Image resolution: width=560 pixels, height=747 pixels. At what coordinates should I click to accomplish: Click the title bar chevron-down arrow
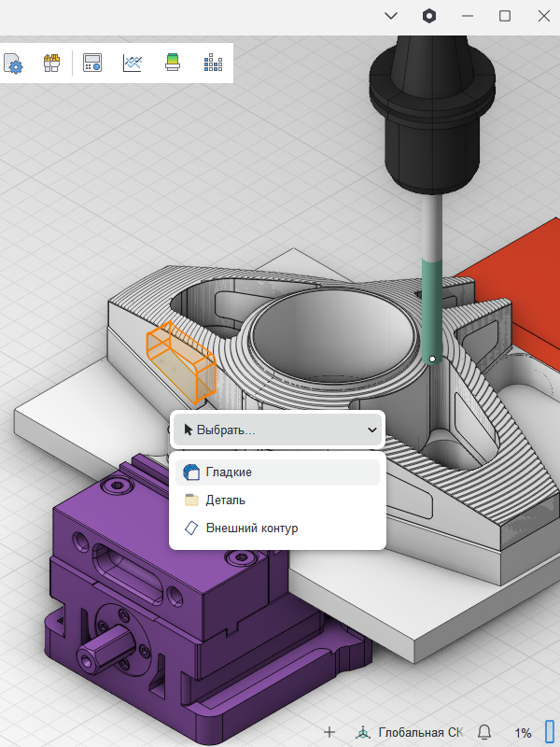[391, 16]
